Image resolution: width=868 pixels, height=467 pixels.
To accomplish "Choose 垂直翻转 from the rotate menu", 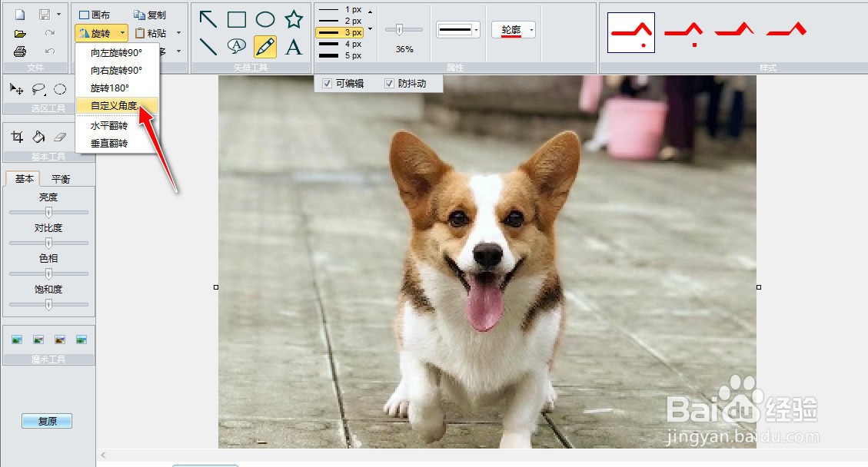I will pyautogui.click(x=117, y=144).
